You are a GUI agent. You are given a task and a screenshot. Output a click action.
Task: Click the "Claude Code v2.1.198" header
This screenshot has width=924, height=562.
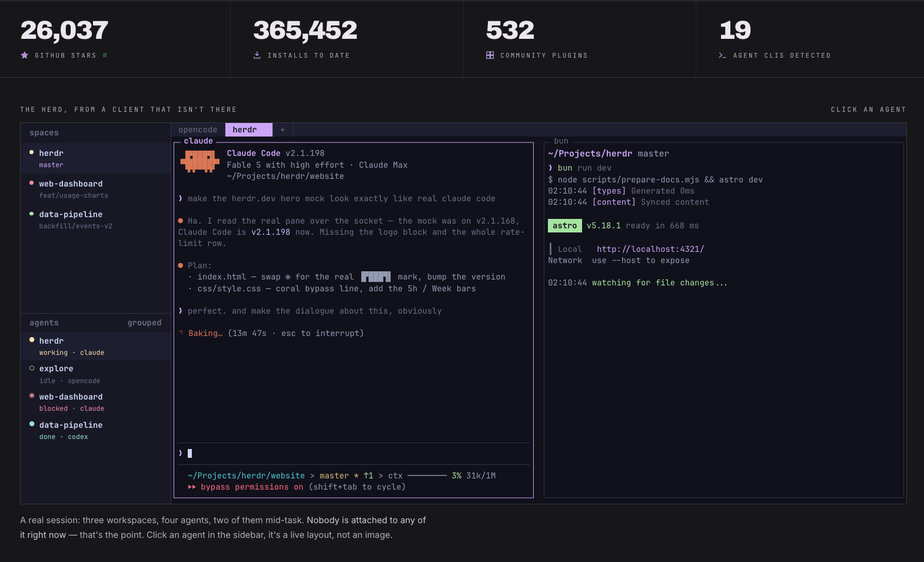click(276, 153)
